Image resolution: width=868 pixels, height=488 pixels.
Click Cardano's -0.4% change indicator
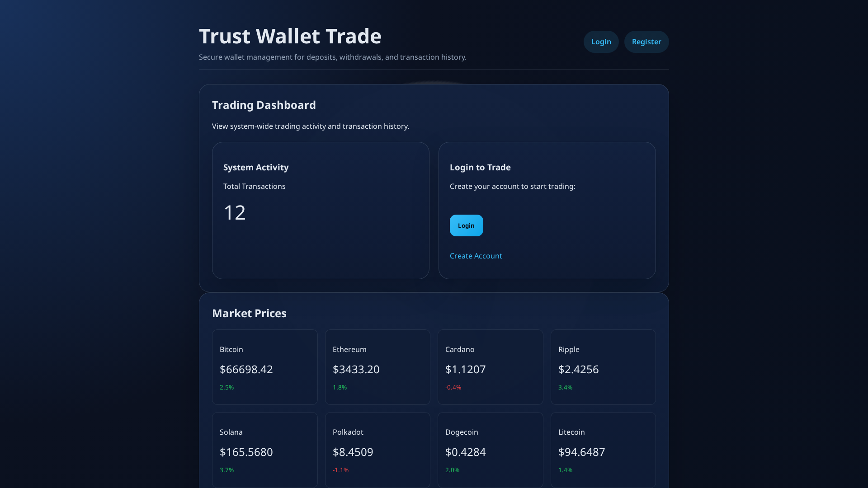click(453, 387)
